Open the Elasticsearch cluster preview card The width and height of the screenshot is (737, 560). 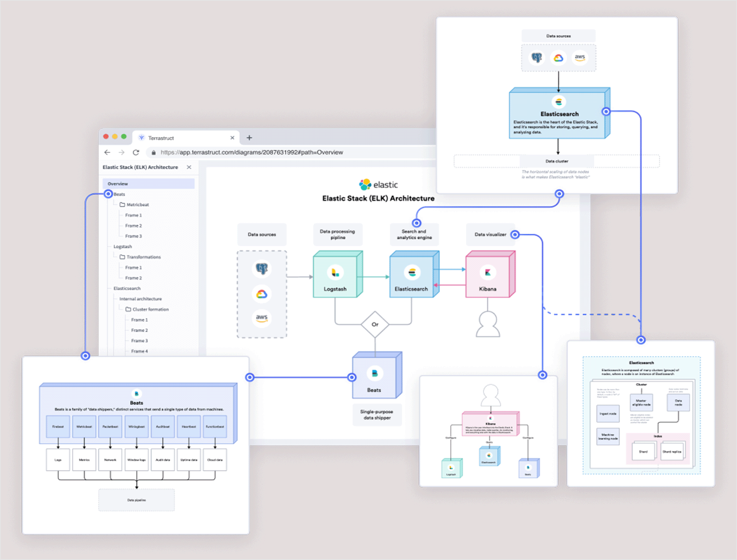pos(641,414)
